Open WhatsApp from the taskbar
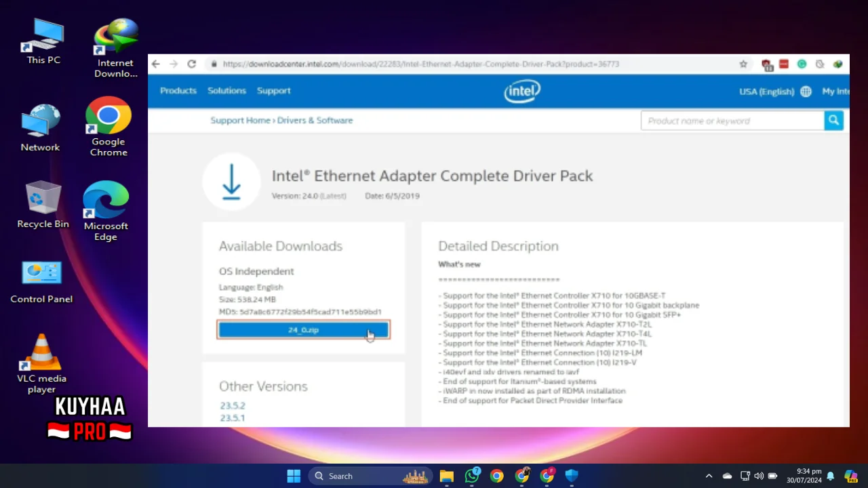The width and height of the screenshot is (868, 488). 472,476
